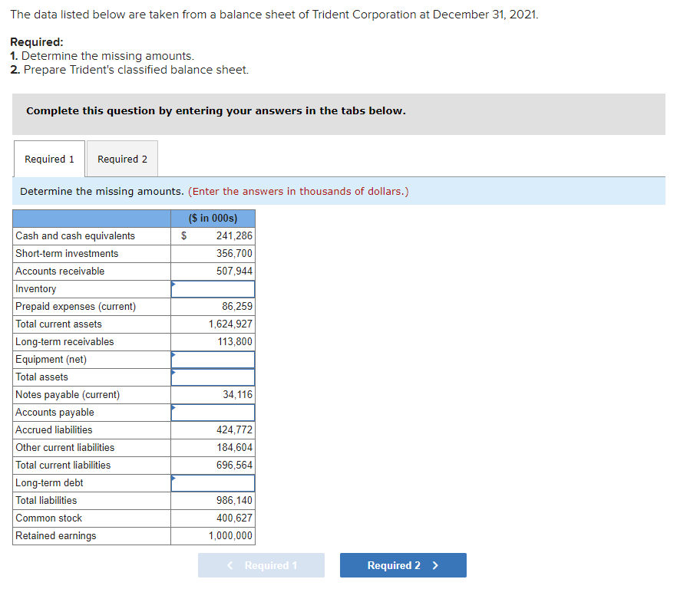Click the ($ in 000s) column header
This screenshot has height=589, width=700.
pyautogui.click(x=213, y=219)
